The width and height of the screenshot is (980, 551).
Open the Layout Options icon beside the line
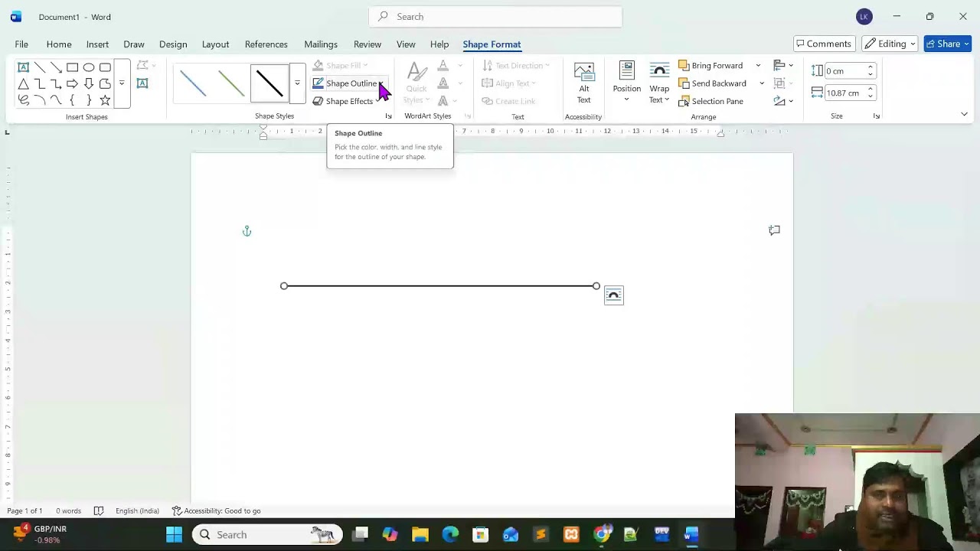614,295
